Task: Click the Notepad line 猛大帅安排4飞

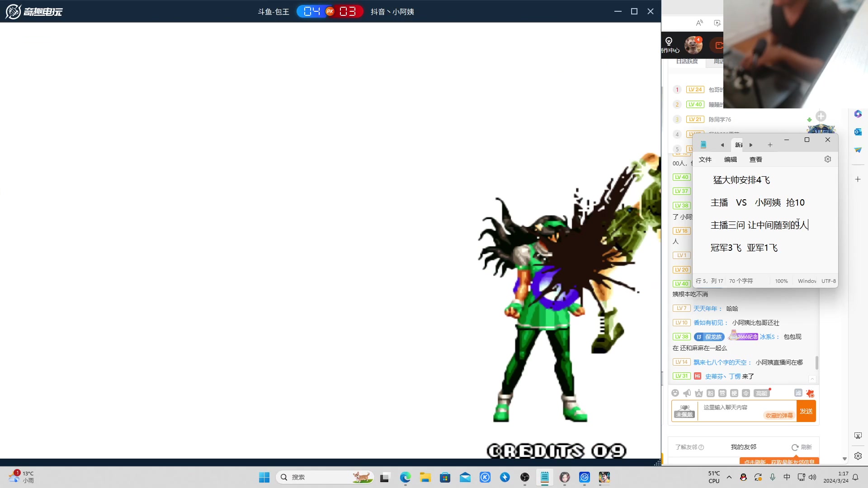Action: point(741,180)
